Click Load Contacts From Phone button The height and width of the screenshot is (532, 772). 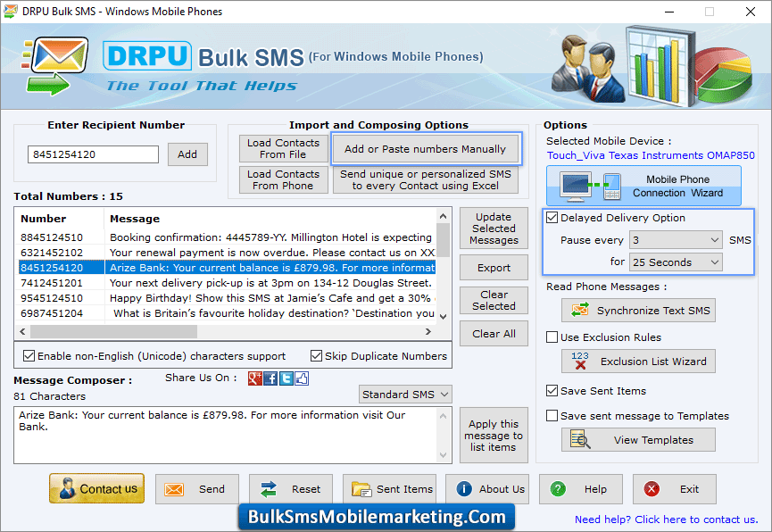point(283,179)
